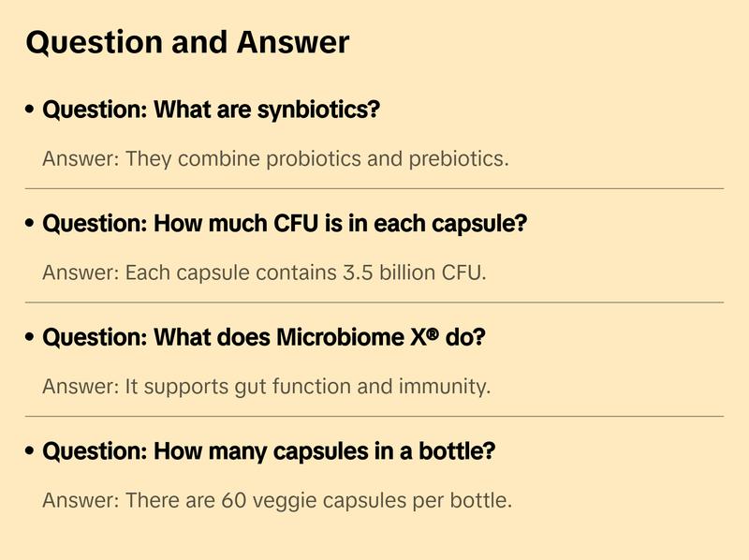The height and width of the screenshot is (560, 749).
Task: Click the divider line below the CFU answer
Action: coord(374,302)
